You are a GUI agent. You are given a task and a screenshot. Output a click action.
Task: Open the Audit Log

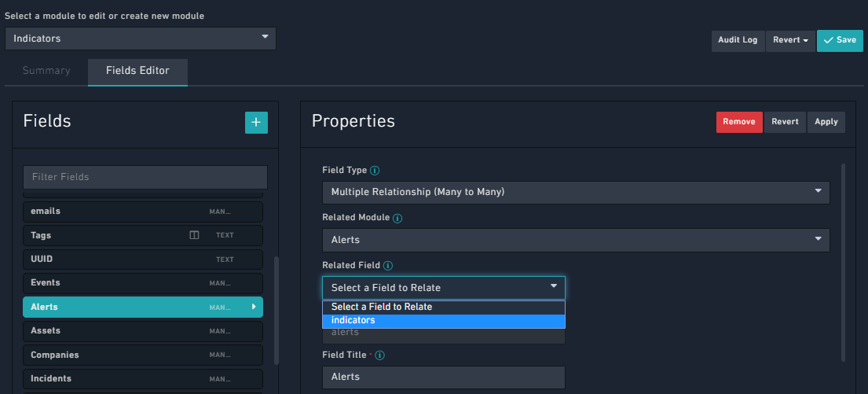[x=738, y=40]
